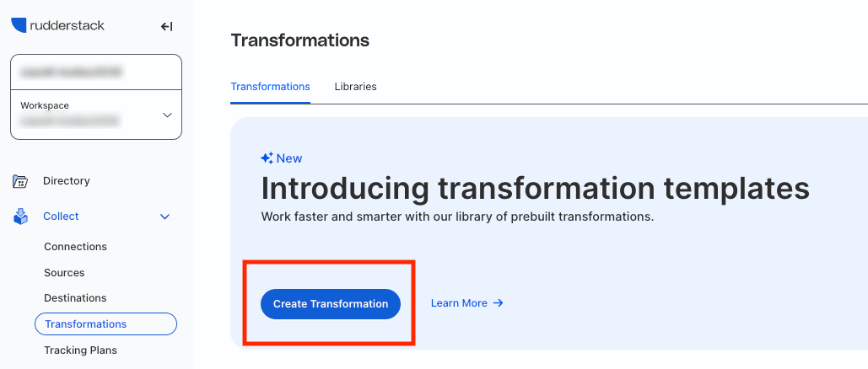Click the RudderStack logo icon
The width and height of the screenshot is (868, 369).
[19, 25]
